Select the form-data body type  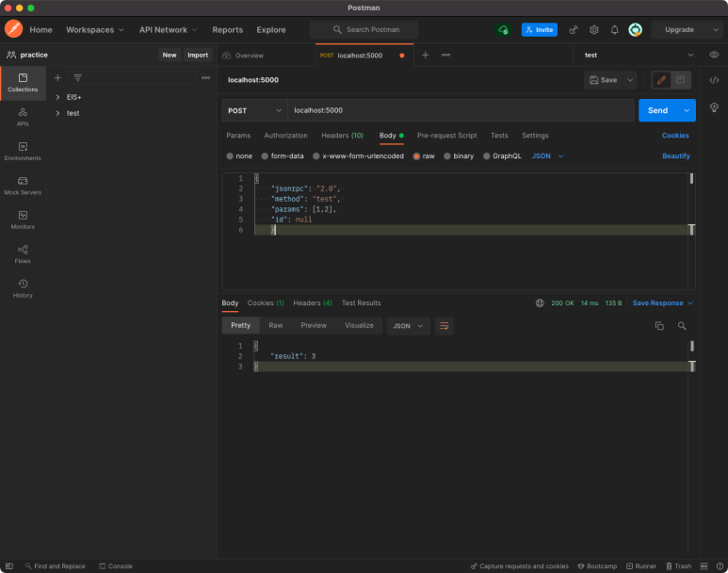(x=265, y=156)
